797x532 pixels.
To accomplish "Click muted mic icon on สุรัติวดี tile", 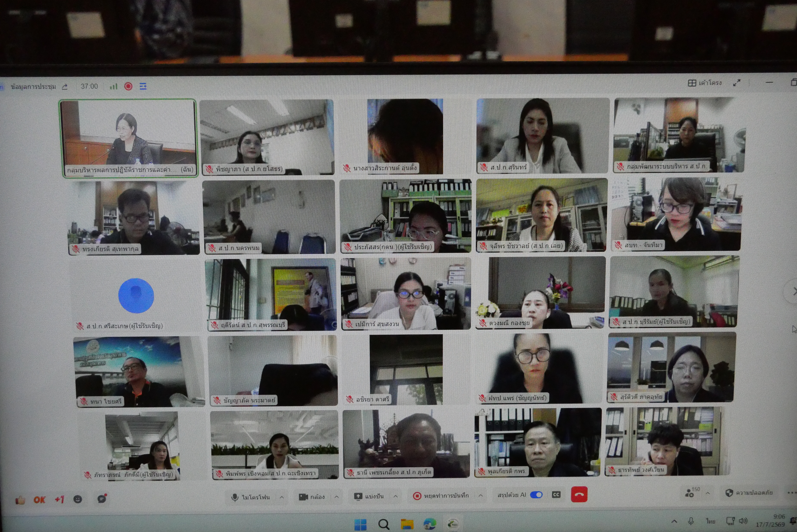I will [614, 396].
